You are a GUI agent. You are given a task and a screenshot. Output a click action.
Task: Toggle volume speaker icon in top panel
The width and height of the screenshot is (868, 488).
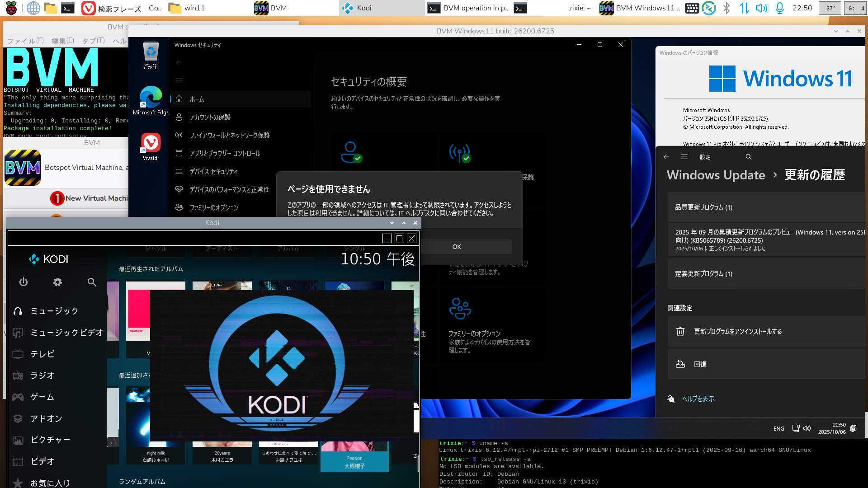pos(762,8)
